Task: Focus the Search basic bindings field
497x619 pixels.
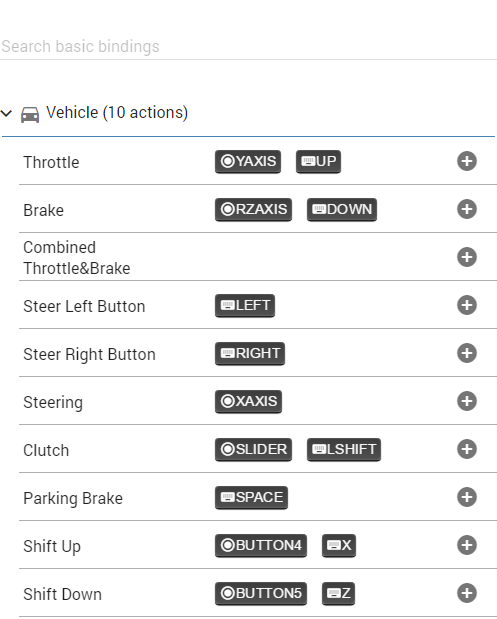Action: 248,46
